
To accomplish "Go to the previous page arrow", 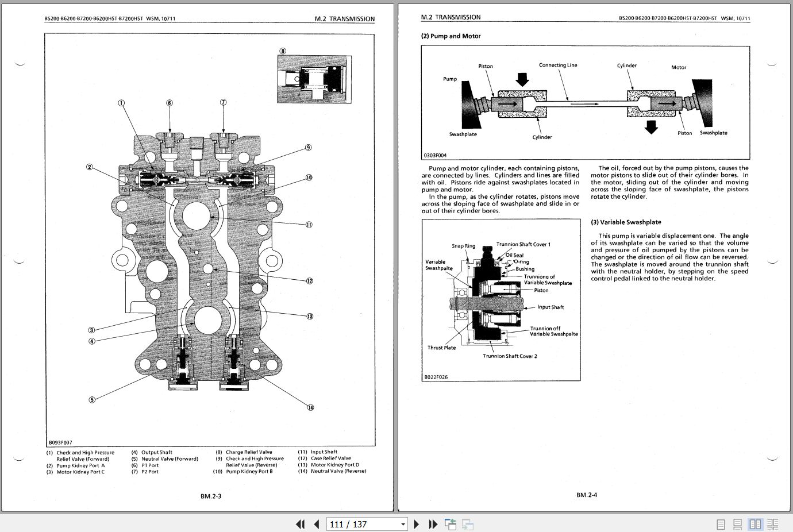I will pyautogui.click(x=317, y=524).
